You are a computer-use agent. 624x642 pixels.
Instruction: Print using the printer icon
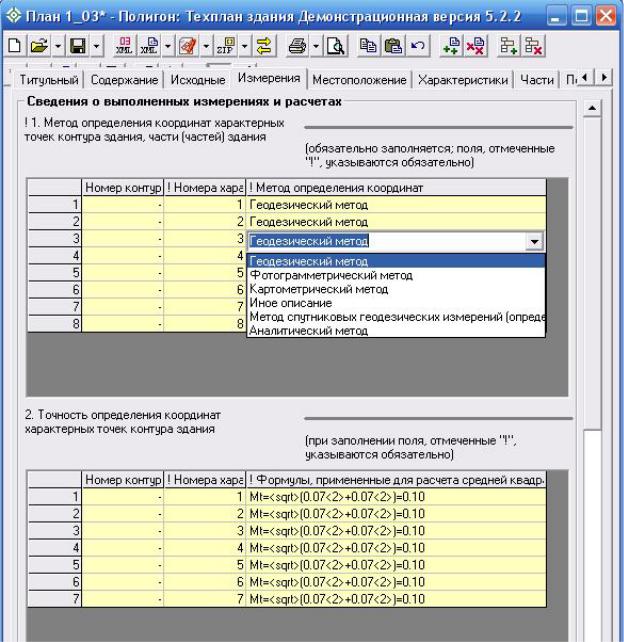pyautogui.click(x=297, y=45)
